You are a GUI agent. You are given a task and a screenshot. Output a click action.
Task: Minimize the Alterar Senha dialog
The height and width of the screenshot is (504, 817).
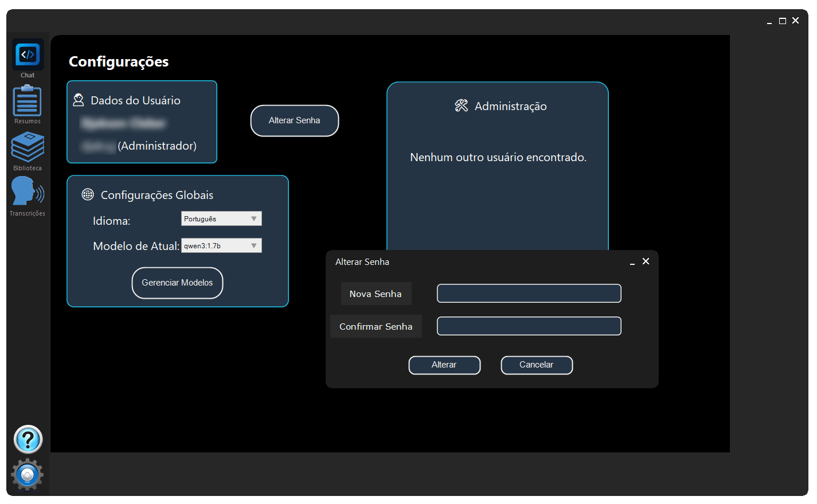coord(632,262)
